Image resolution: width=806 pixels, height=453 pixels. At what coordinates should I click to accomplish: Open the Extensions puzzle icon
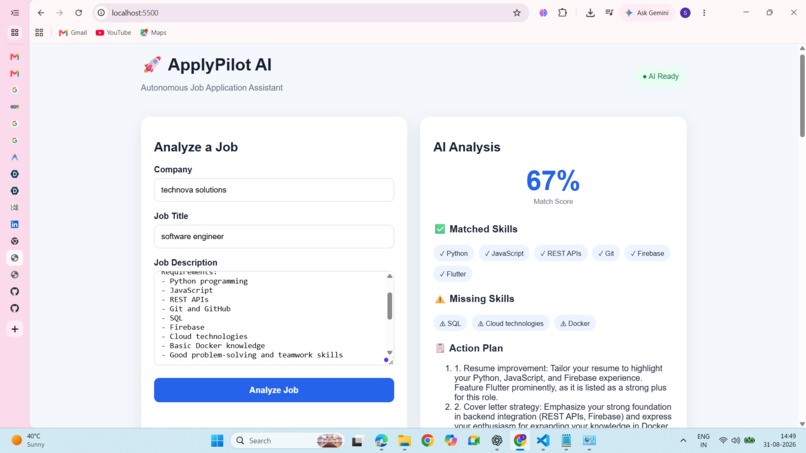pos(562,13)
